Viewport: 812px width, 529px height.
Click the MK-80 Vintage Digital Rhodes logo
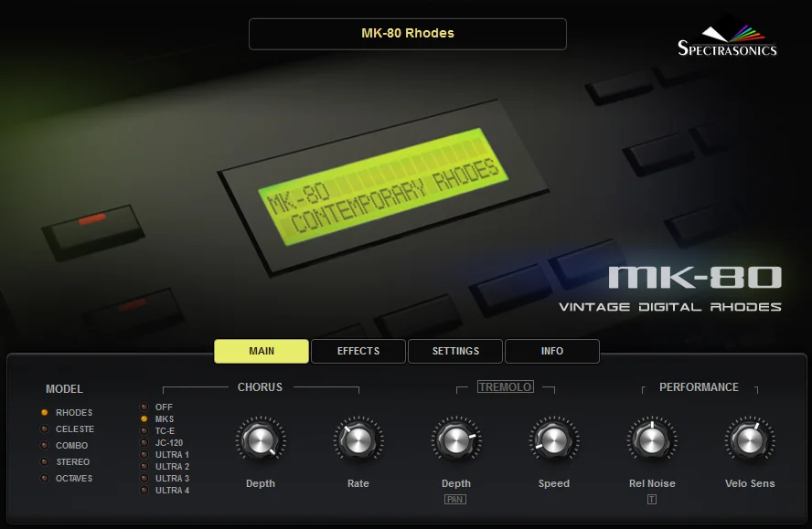(x=670, y=289)
